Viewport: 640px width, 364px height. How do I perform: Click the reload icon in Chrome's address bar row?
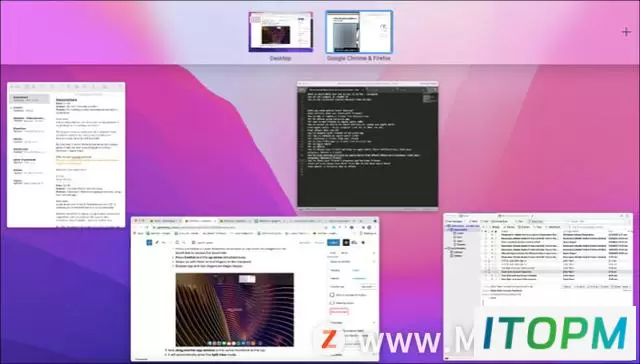click(x=147, y=227)
